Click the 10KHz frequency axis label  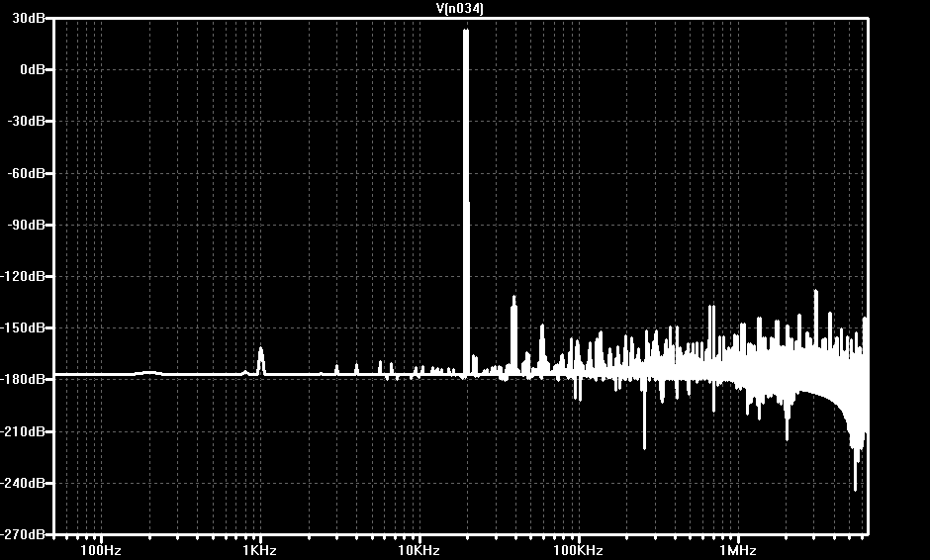418,550
